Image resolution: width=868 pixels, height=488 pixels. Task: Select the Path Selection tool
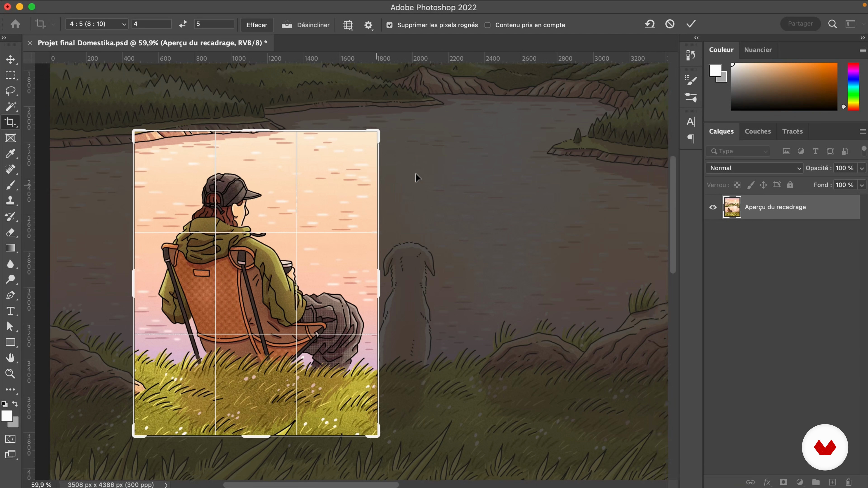10,327
